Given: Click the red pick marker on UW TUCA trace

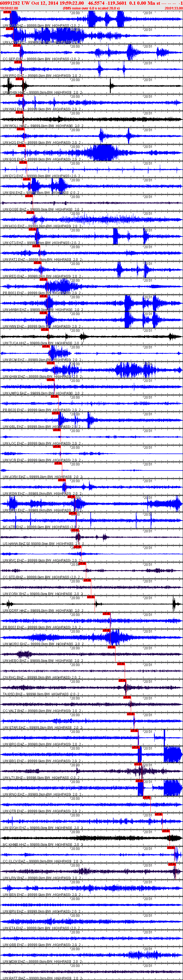Looking at the screenshot, I should pyautogui.click(x=44, y=330).
